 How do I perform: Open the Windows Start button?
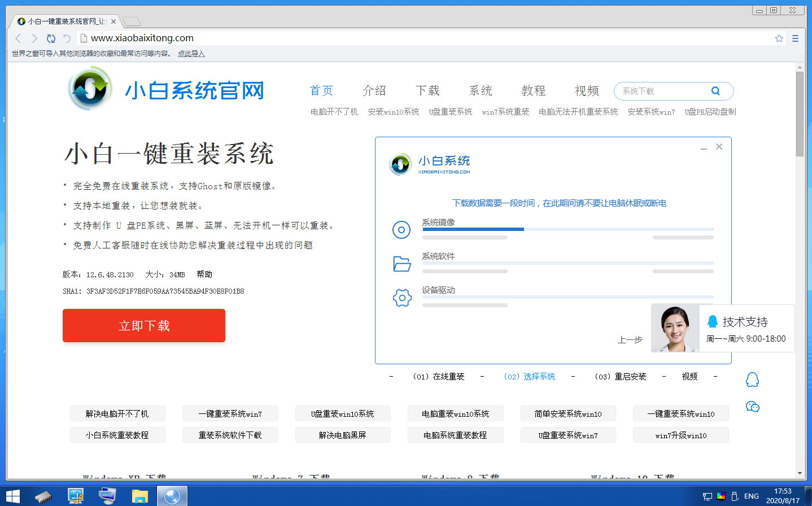pyautogui.click(x=11, y=495)
